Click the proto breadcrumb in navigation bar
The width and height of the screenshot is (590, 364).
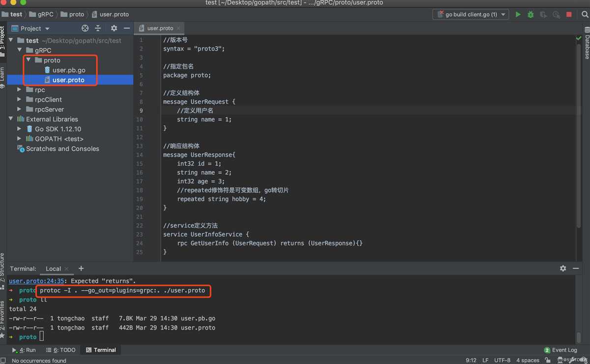pyautogui.click(x=73, y=14)
